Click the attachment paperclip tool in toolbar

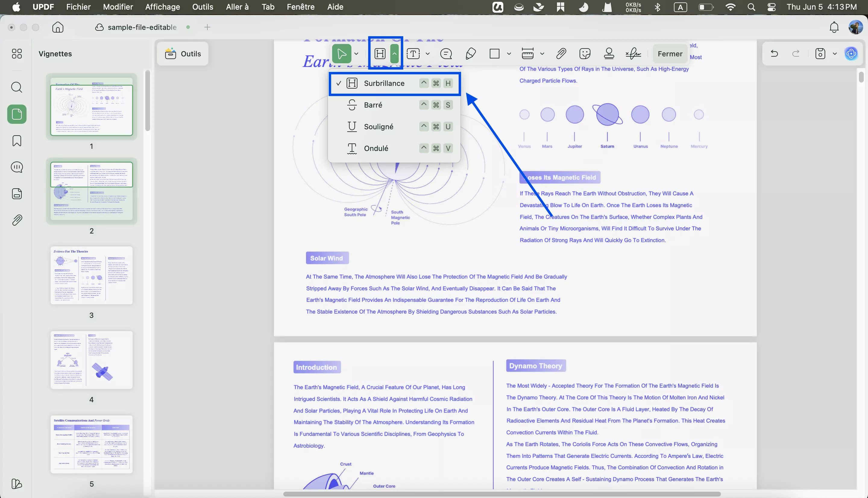(561, 54)
